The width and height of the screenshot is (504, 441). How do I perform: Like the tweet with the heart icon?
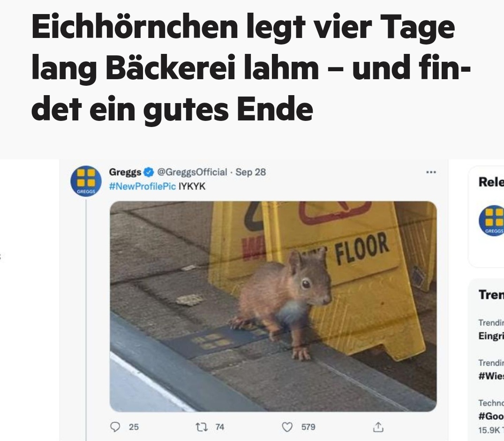point(287,427)
